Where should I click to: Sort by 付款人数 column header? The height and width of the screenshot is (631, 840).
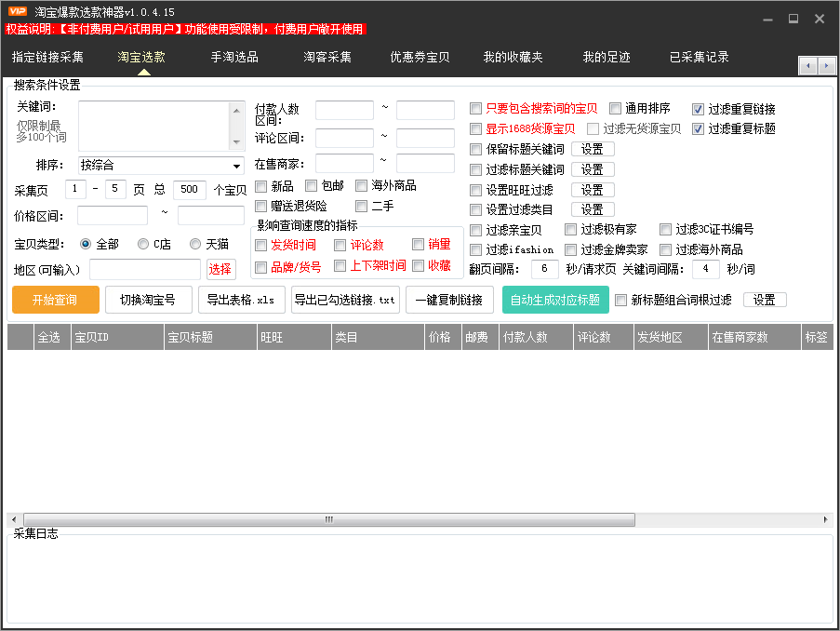pyautogui.click(x=536, y=337)
